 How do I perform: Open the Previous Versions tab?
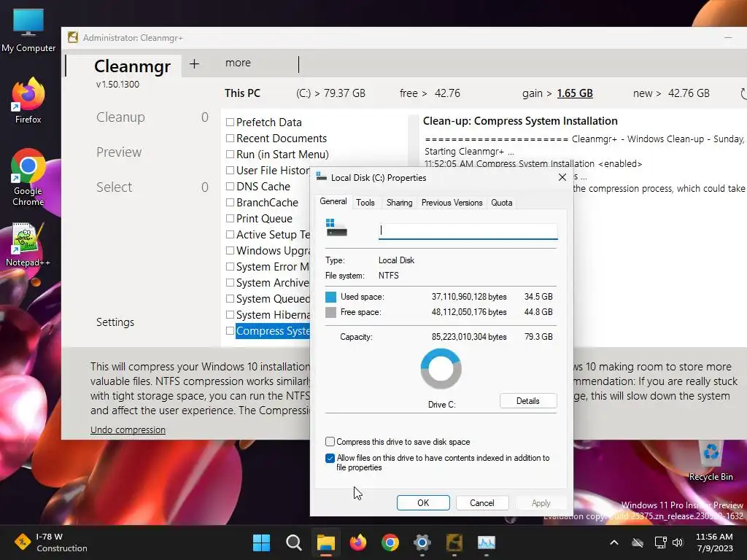pyautogui.click(x=452, y=203)
